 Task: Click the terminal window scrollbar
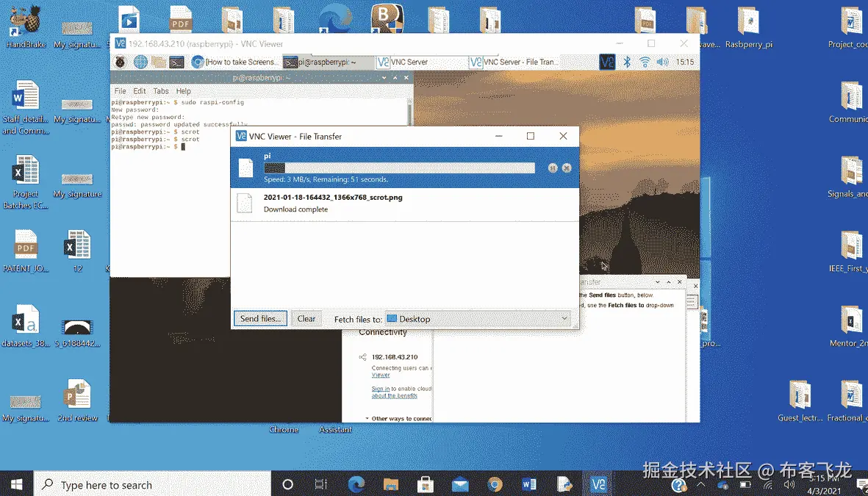pos(410,112)
